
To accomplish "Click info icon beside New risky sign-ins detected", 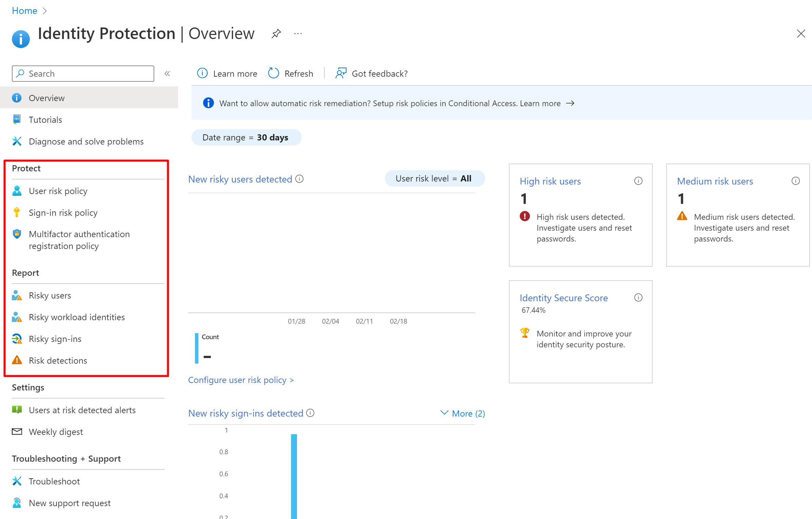I will [310, 413].
